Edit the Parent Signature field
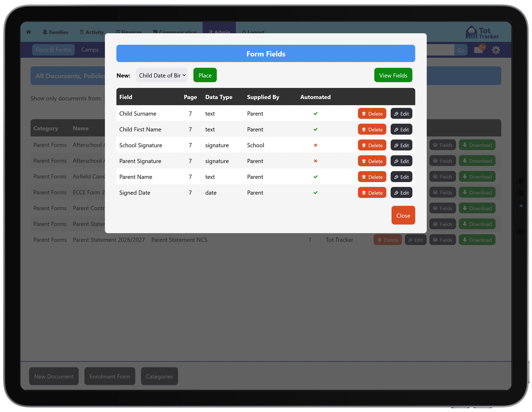 click(401, 161)
